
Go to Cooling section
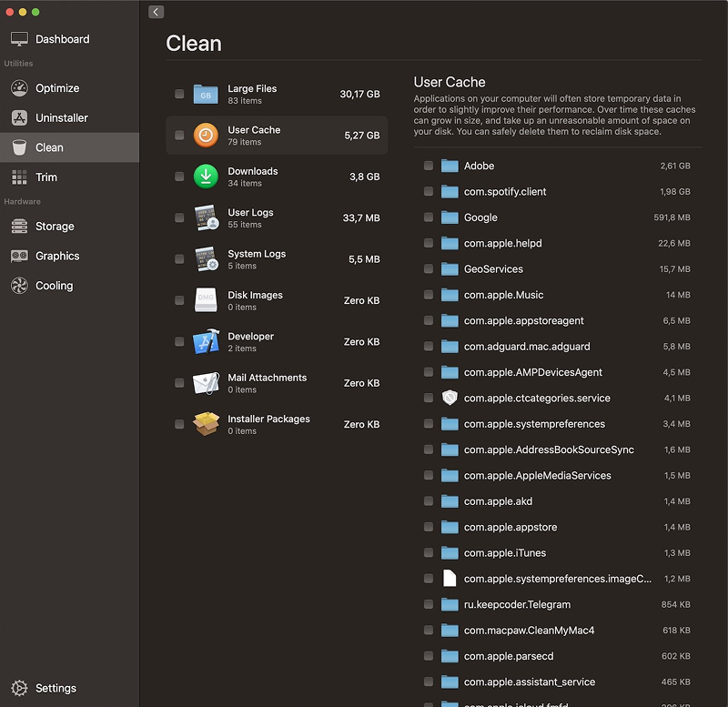[70, 286]
